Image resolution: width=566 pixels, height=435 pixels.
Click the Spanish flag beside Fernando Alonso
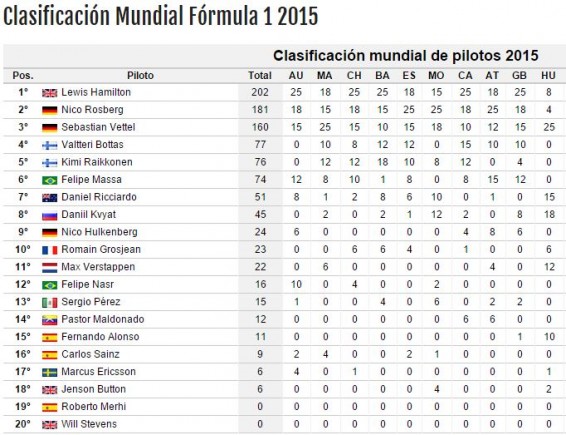click(x=49, y=337)
